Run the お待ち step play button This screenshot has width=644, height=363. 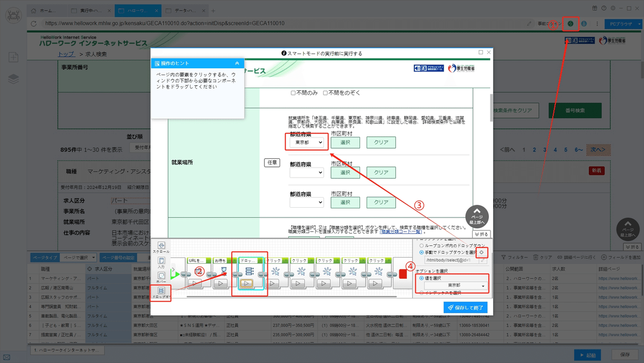coord(221,283)
